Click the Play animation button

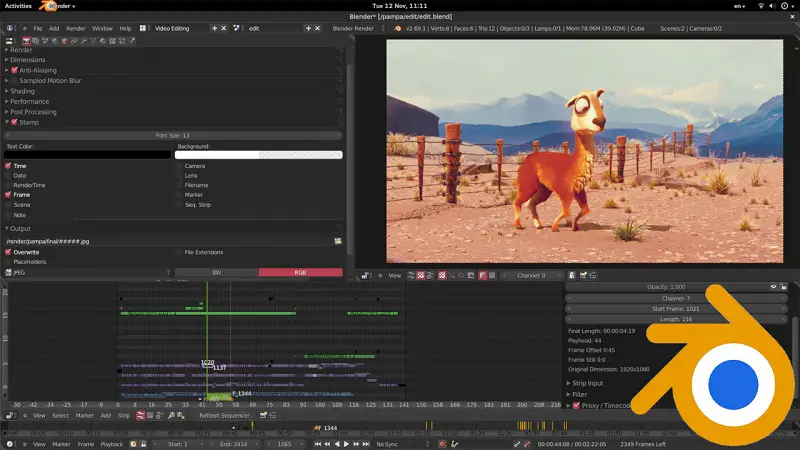pos(346,443)
